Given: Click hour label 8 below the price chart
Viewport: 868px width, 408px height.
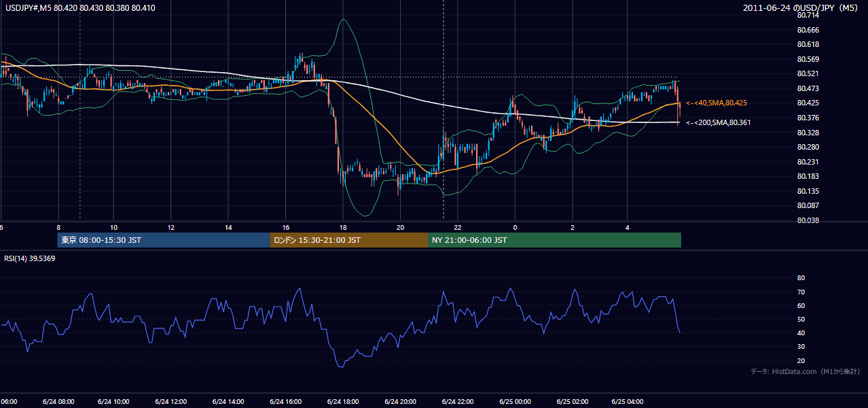Looking at the screenshot, I should [58, 227].
